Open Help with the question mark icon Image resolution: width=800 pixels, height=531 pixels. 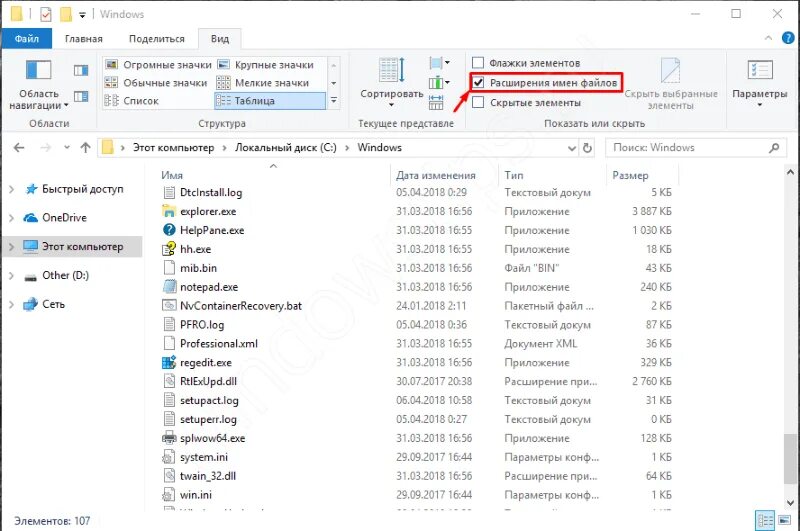click(x=788, y=38)
